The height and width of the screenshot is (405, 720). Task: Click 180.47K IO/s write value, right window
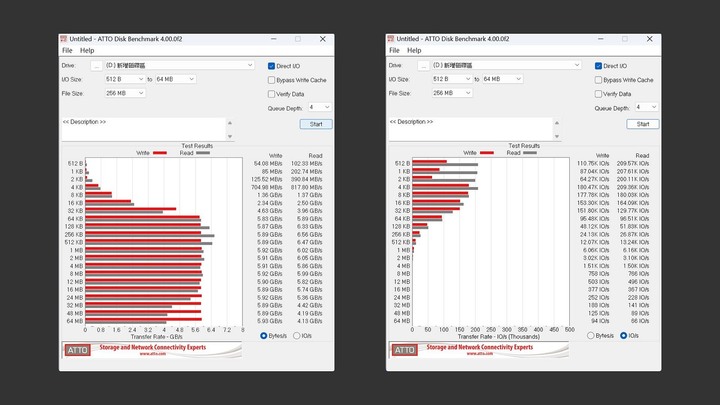[593, 187]
